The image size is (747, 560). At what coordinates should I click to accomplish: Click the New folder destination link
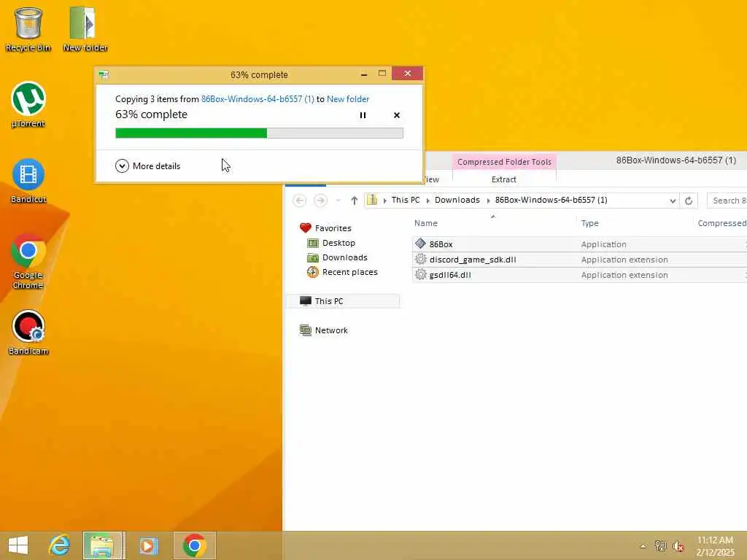point(348,99)
